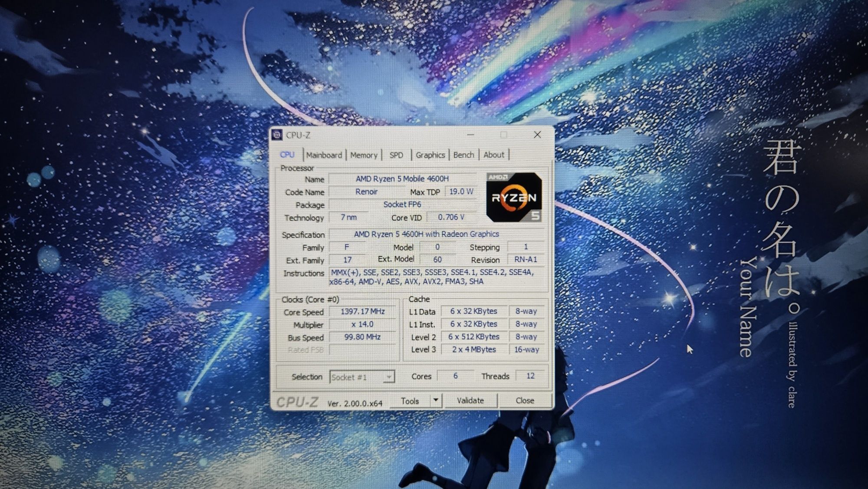Screen dimensions: 868x489
Task: Click the Level 3 size 2 x 4 MBytes
Action: click(x=473, y=350)
